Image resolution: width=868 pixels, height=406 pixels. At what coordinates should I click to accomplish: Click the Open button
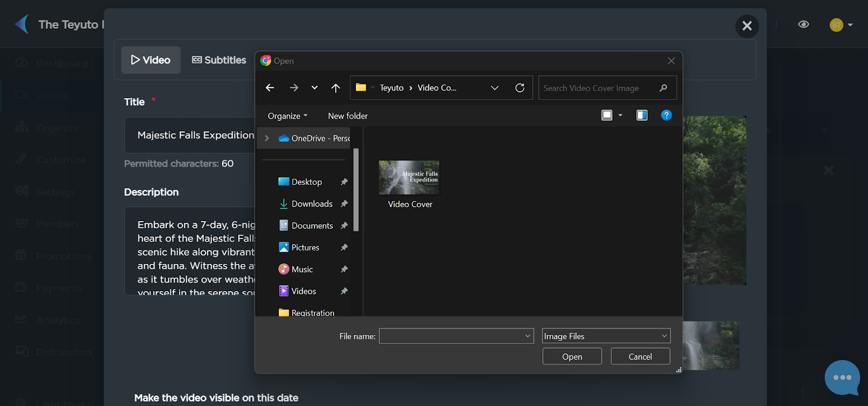(x=572, y=357)
